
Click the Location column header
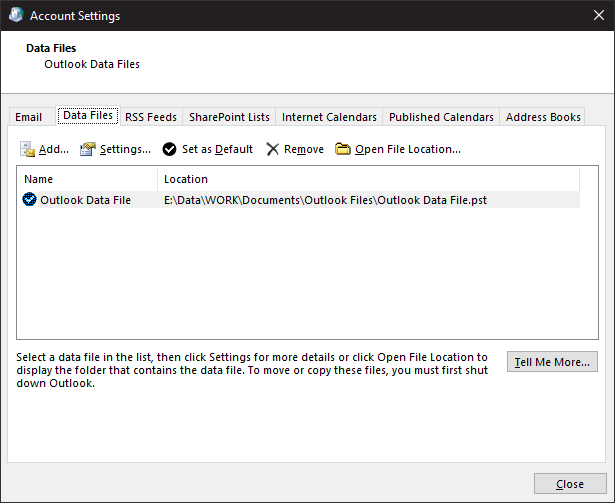pyautogui.click(x=369, y=179)
